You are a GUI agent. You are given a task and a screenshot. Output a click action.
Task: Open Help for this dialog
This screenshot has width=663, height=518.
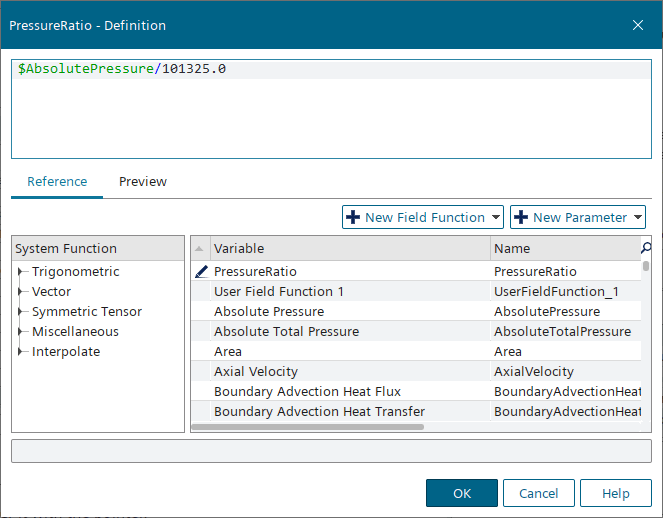pyautogui.click(x=615, y=493)
